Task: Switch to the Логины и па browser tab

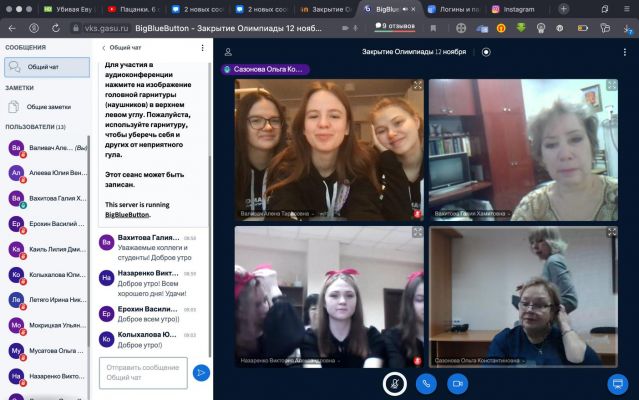Action: click(x=454, y=9)
